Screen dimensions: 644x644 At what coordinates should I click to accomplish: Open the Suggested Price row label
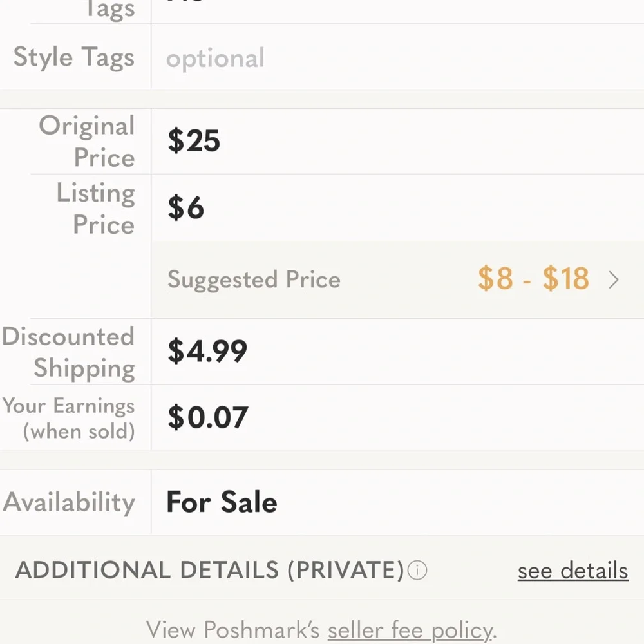[x=254, y=280]
